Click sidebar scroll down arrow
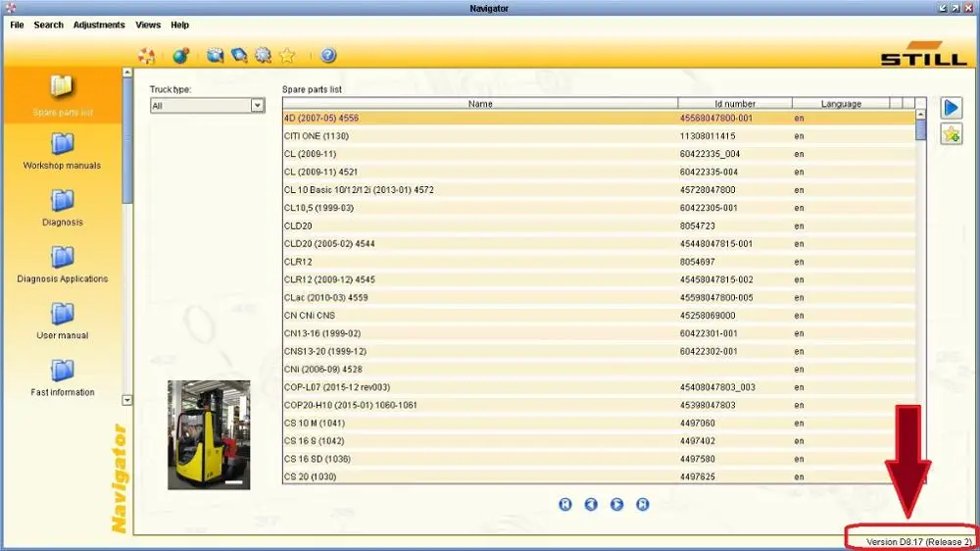Screen dimensions: 980x551 click(127, 400)
